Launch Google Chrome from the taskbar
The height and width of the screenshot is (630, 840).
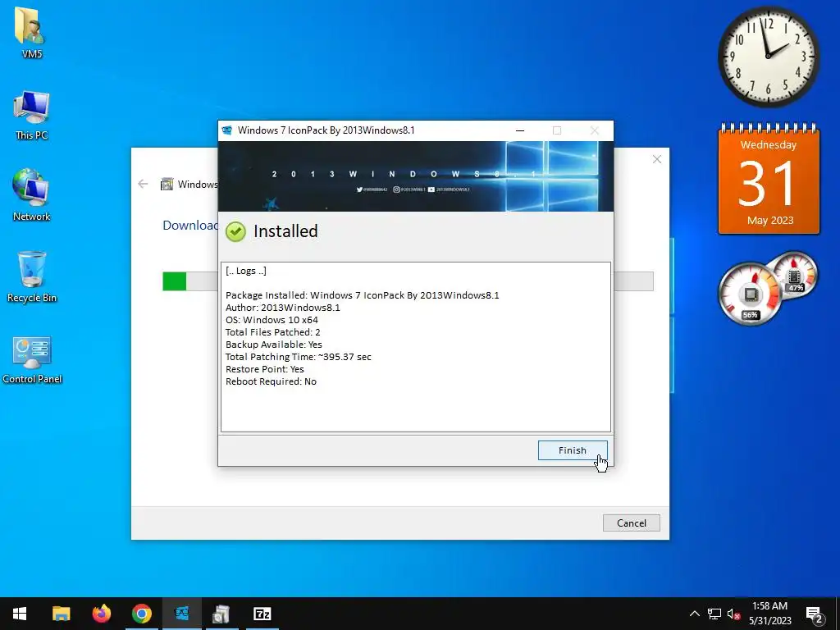[x=141, y=614]
